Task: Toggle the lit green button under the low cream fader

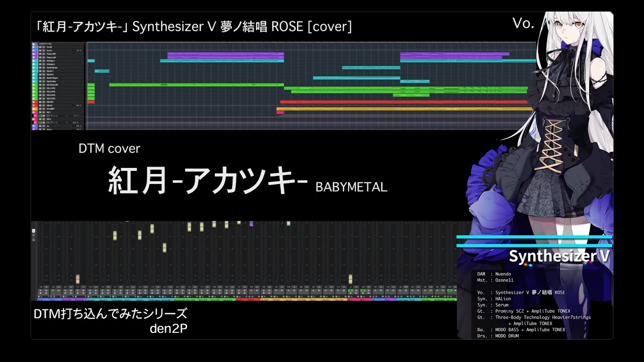Action: tap(350, 291)
